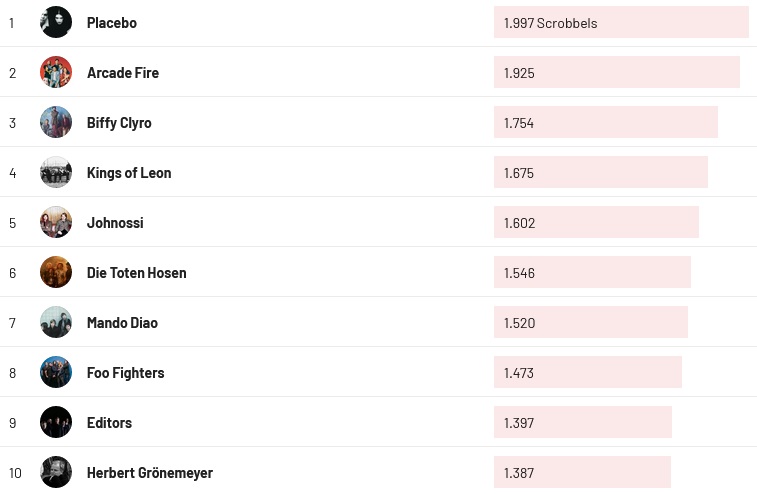Open the Placebo artist link
757x494 pixels.
point(112,22)
